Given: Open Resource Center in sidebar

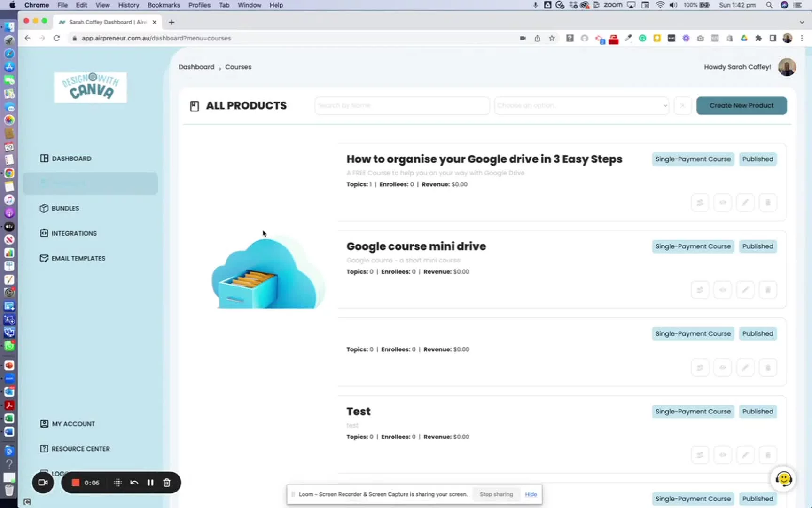Looking at the screenshot, I should [75, 449].
